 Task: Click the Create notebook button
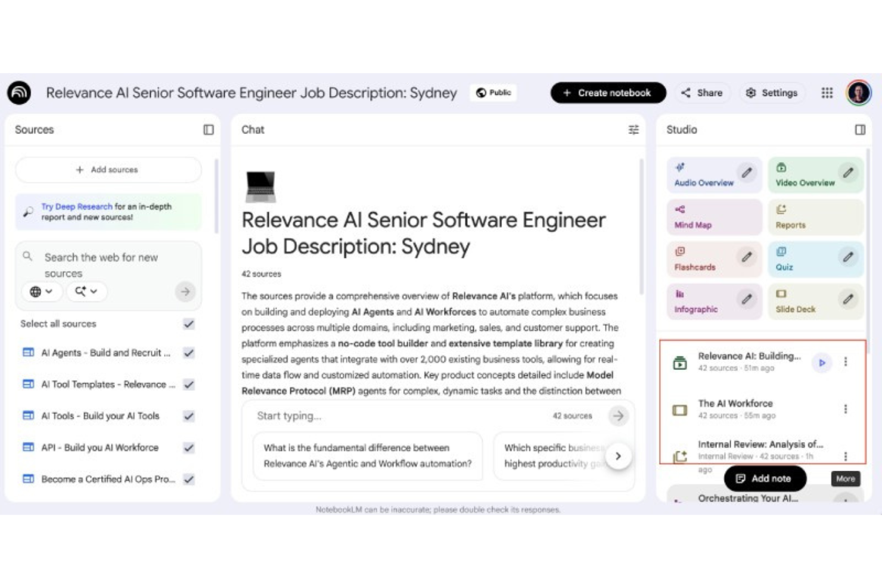(x=608, y=93)
